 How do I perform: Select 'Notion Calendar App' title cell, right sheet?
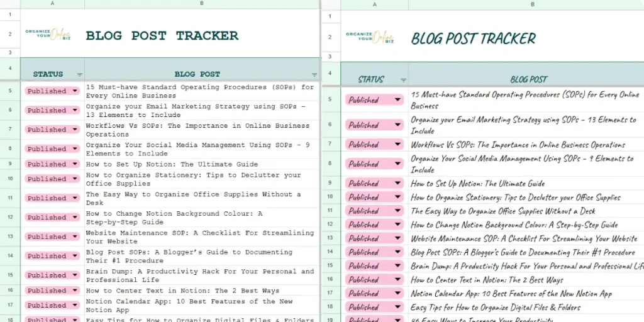(x=526, y=293)
